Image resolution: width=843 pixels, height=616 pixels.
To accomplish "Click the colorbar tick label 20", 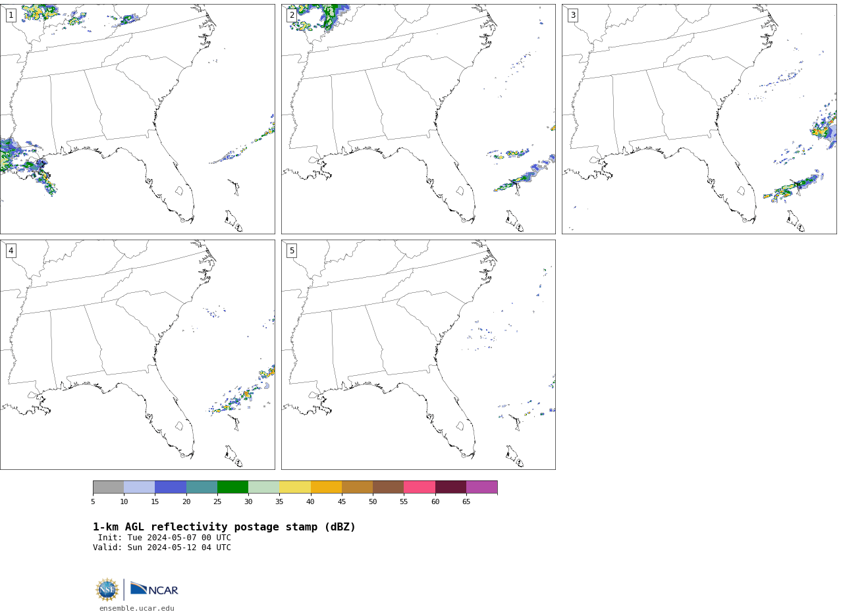I will pos(186,502).
